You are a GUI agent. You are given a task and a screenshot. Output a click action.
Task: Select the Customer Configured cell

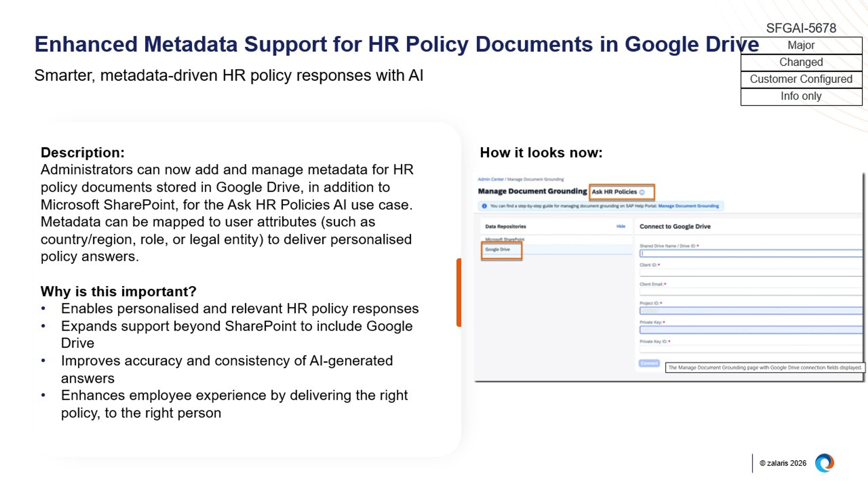coord(801,80)
